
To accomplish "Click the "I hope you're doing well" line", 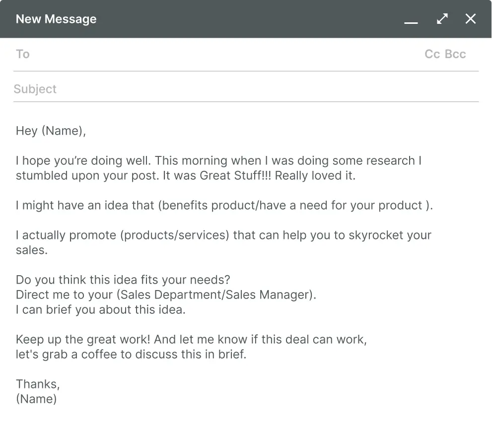I will (218, 161).
